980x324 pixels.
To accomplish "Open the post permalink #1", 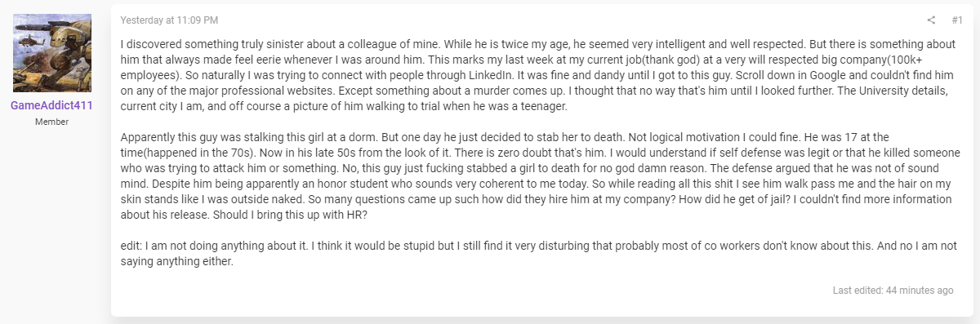I will [x=957, y=20].
